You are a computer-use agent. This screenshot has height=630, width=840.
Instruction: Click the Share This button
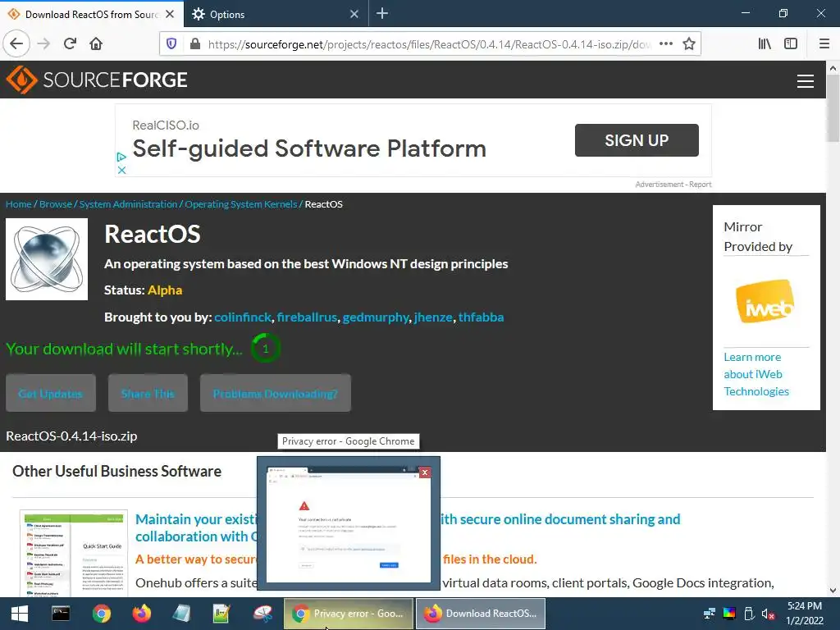coord(148,393)
